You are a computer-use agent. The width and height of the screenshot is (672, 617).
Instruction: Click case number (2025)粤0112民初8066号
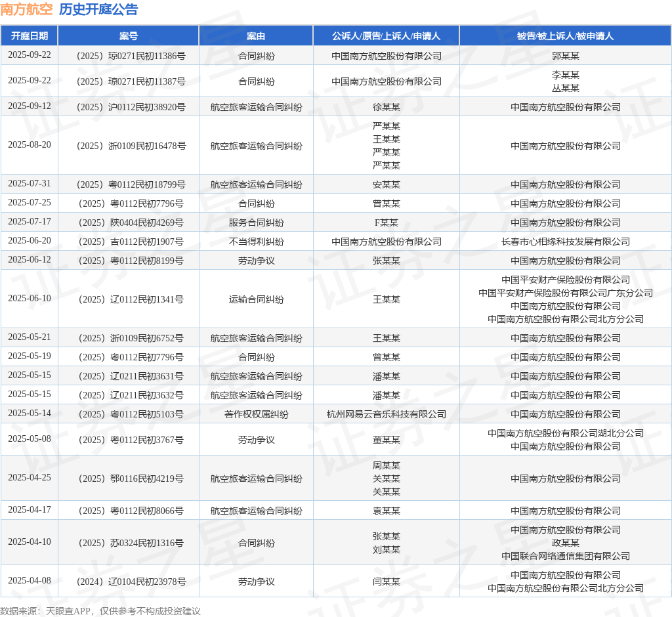coord(131,511)
